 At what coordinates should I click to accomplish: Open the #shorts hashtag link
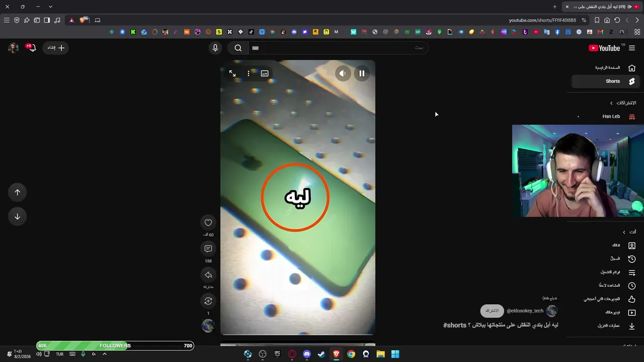[x=455, y=325]
